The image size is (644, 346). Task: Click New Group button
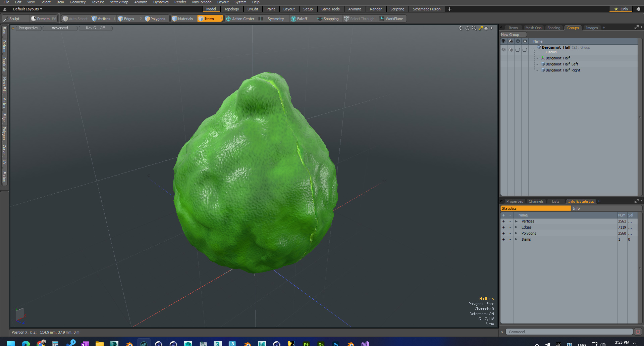[x=513, y=35]
